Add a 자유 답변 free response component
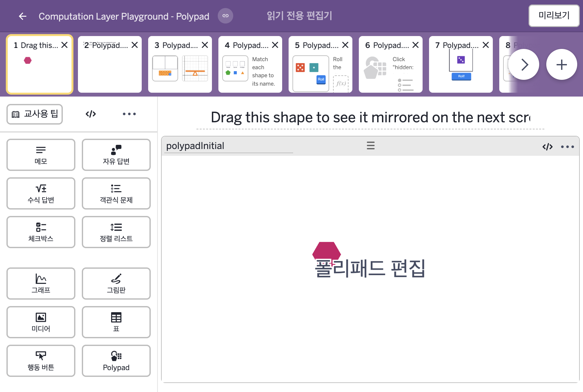 pyautogui.click(x=116, y=155)
